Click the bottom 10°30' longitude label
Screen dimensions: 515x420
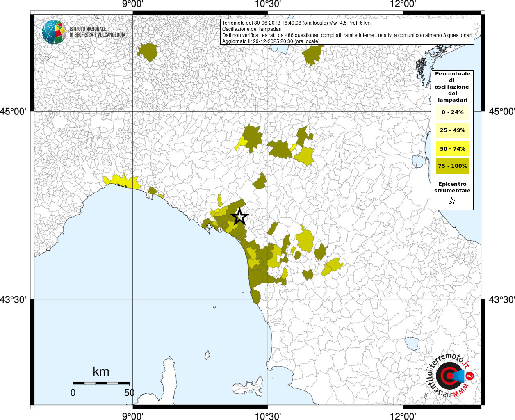pyautogui.click(x=268, y=416)
